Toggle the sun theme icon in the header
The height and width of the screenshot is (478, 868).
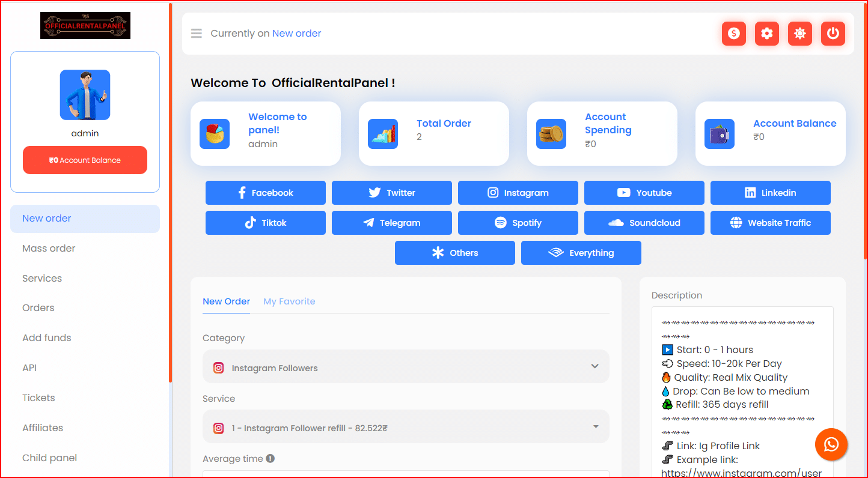pos(800,34)
